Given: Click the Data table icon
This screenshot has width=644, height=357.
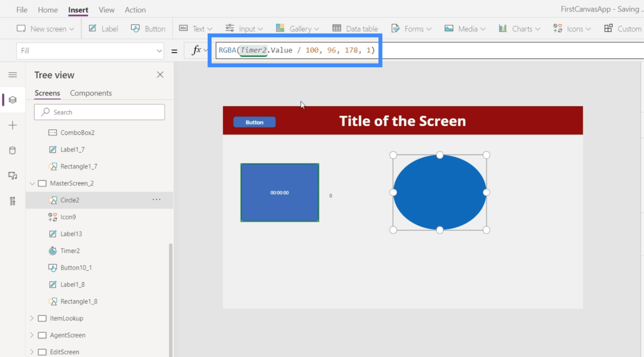Looking at the screenshot, I should (337, 28).
